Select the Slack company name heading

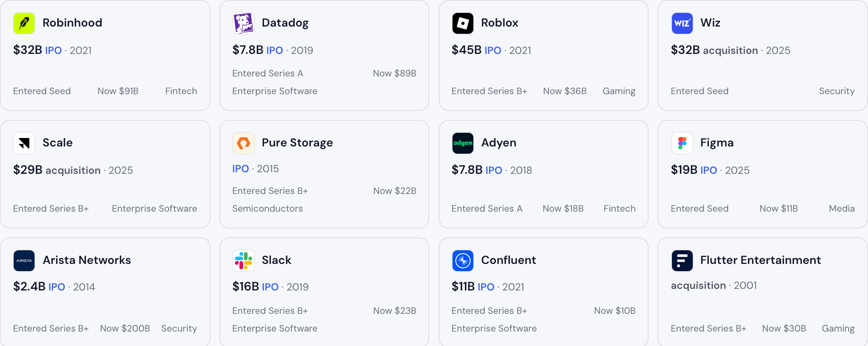click(x=276, y=260)
